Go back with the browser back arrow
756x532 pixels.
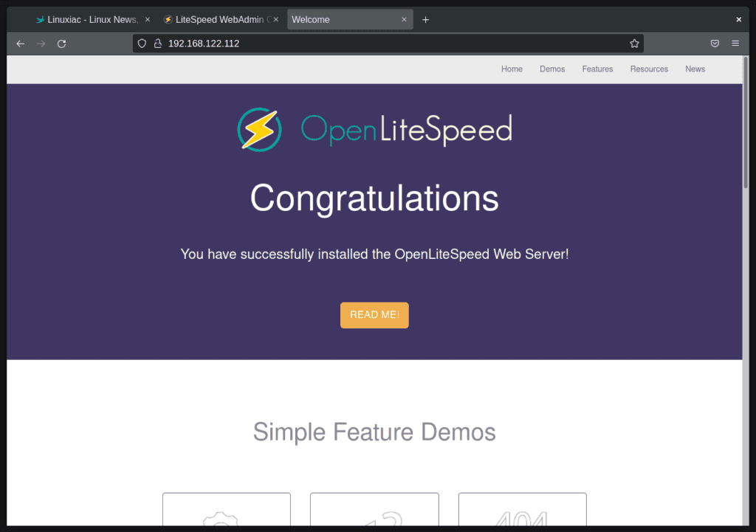pyautogui.click(x=20, y=44)
